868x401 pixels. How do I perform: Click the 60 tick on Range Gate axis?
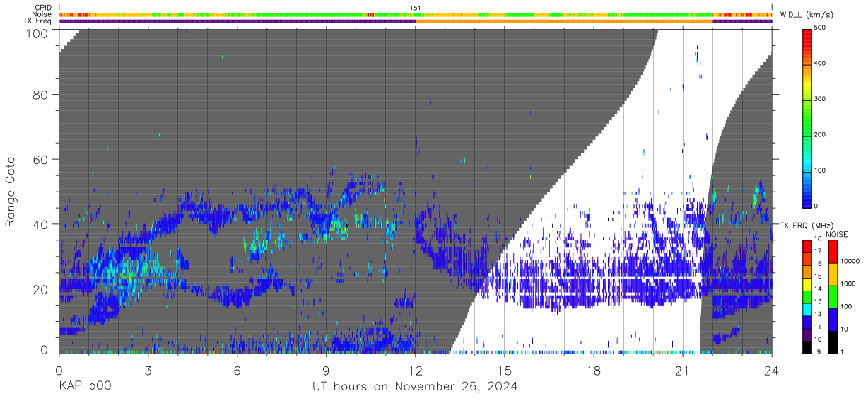[x=41, y=160]
